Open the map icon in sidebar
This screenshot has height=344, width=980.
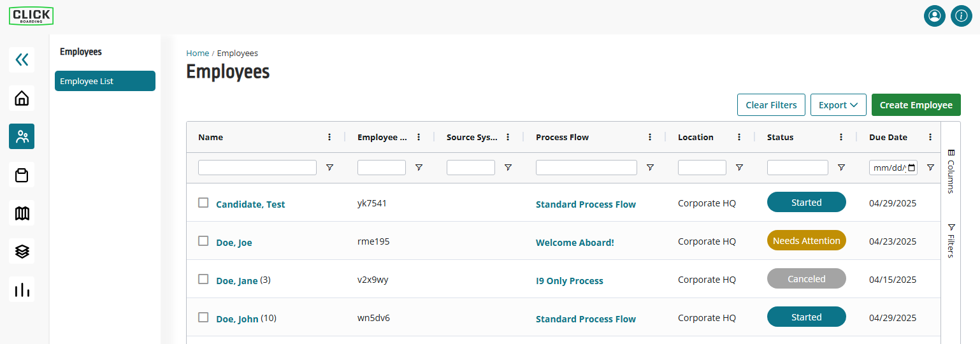(x=22, y=213)
